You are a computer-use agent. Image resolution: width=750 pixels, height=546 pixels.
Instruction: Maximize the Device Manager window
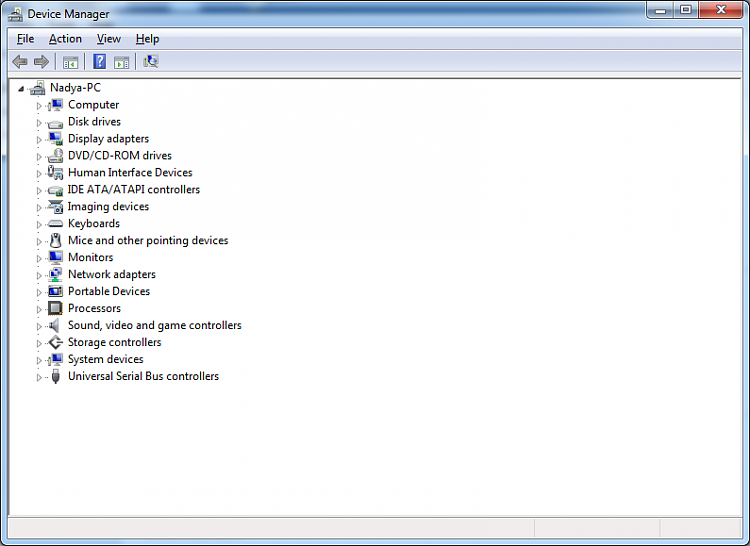click(x=686, y=10)
